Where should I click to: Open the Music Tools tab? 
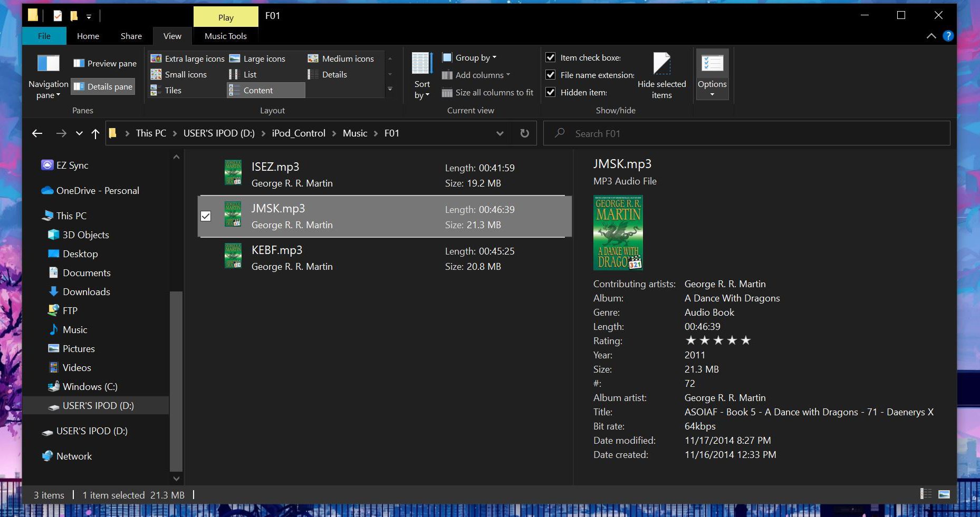[225, 36]
